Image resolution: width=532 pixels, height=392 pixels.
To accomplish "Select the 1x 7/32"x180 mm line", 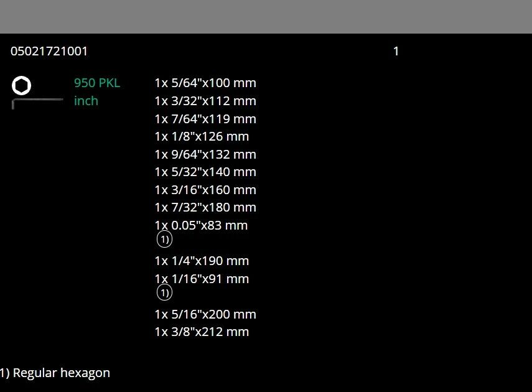I will (205, 207).
